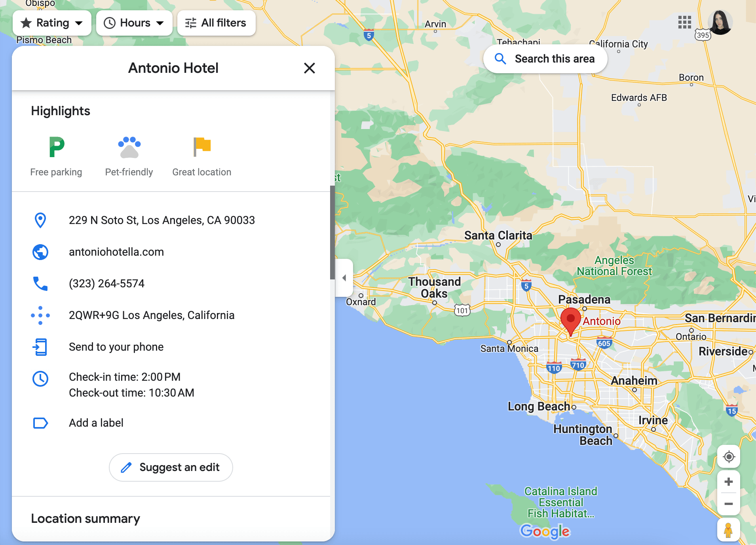Click the red Antonio map marker
This screenshot has height=545, width=756.
571,322
